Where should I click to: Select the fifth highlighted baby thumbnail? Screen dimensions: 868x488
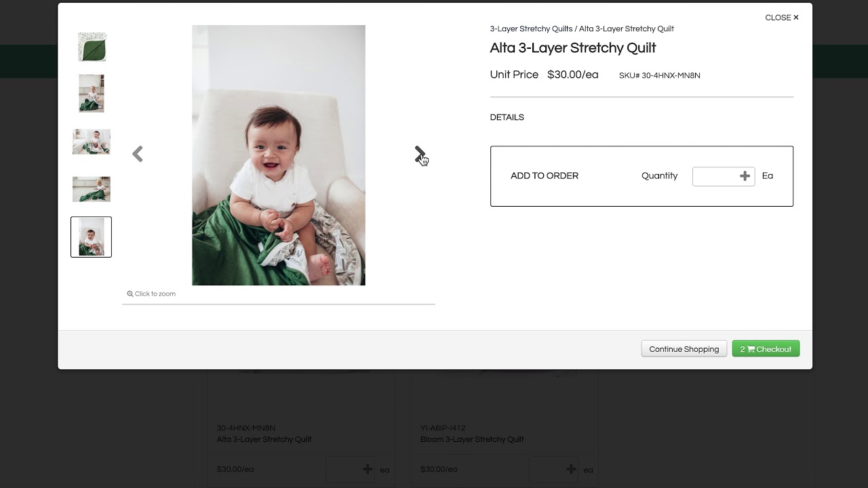click(92, 237)
